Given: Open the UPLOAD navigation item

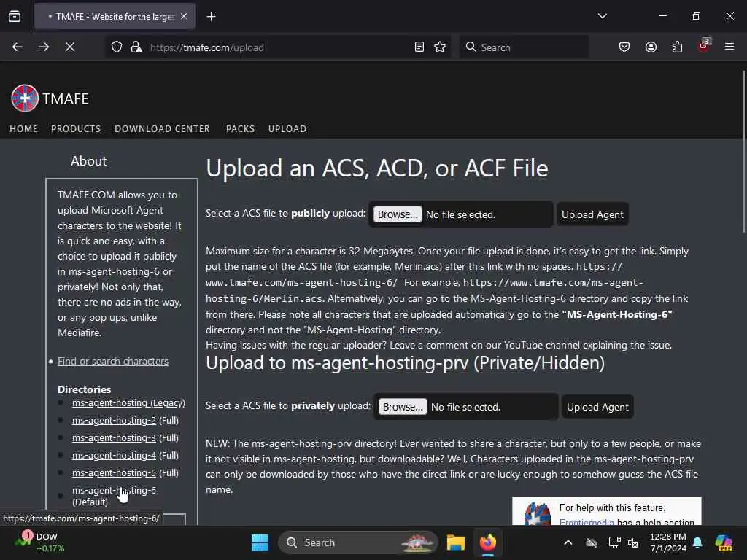Looking at the screenshot, I should click(x=287, y=129).
